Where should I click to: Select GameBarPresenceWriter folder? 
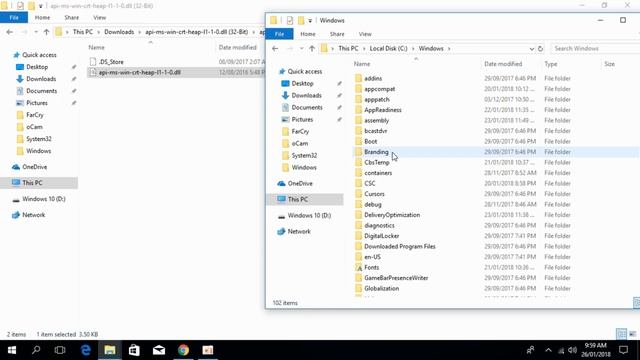point(396,278)
